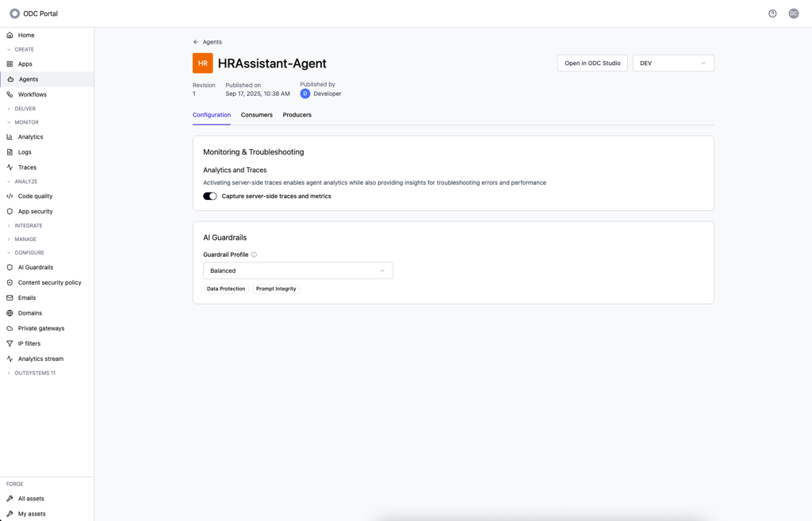The image size is (812, 521).
Task: Click the Emails envelope icon
Action: coord(10,298)
